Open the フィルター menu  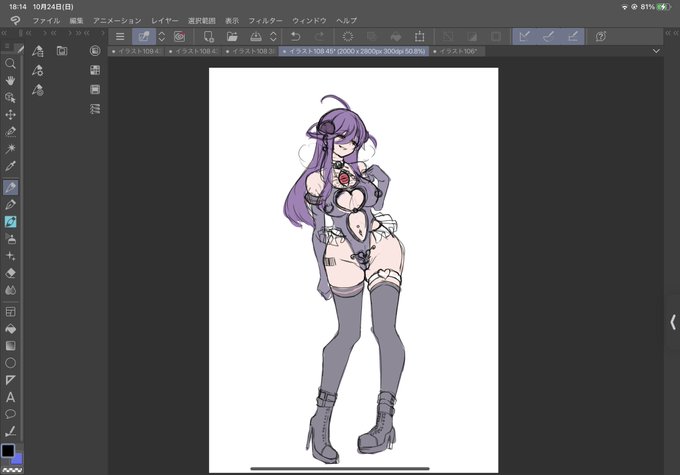(265, 20)
